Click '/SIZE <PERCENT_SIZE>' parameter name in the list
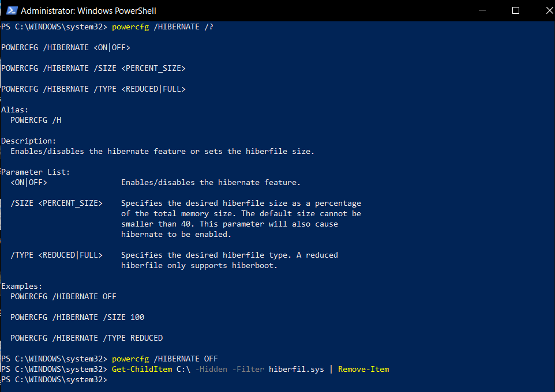This screenshot has width=555, height=392. point(57,203)
